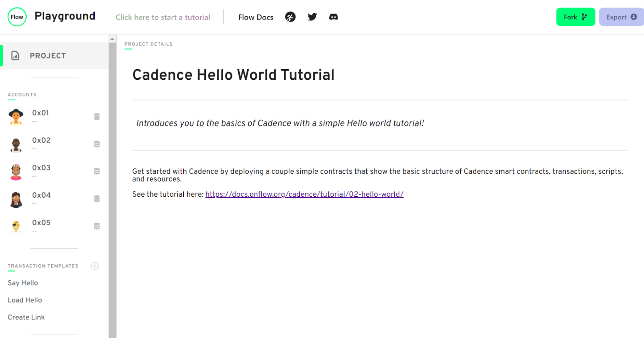Open storage icon for account 0x01
The height and width of the screenshot is (338, 644).
(96, 116)
